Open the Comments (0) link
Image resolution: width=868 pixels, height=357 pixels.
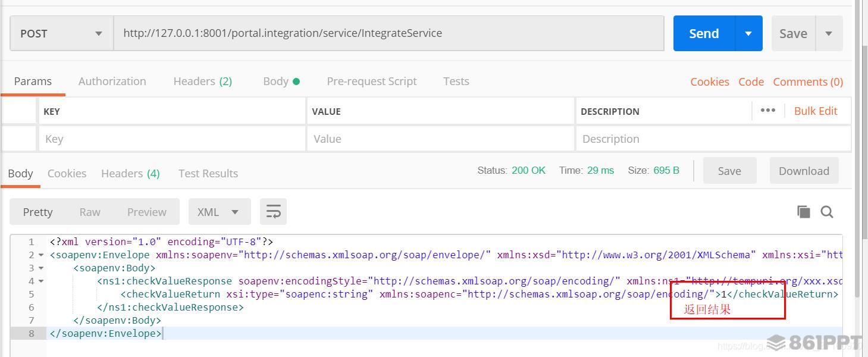(x=808, y=82)
